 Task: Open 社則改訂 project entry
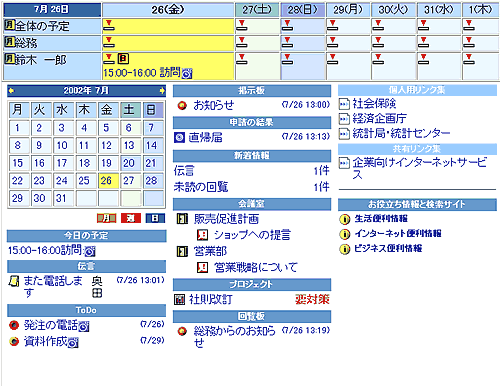[x=211, y=299]
